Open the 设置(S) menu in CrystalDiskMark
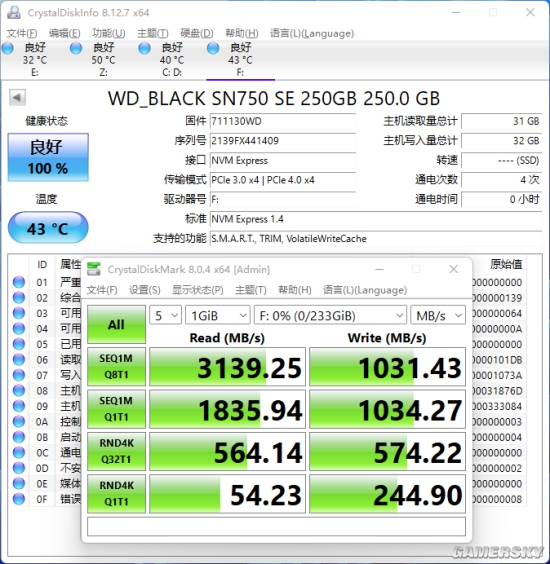The image size is (550, 564). click(145, 290)
